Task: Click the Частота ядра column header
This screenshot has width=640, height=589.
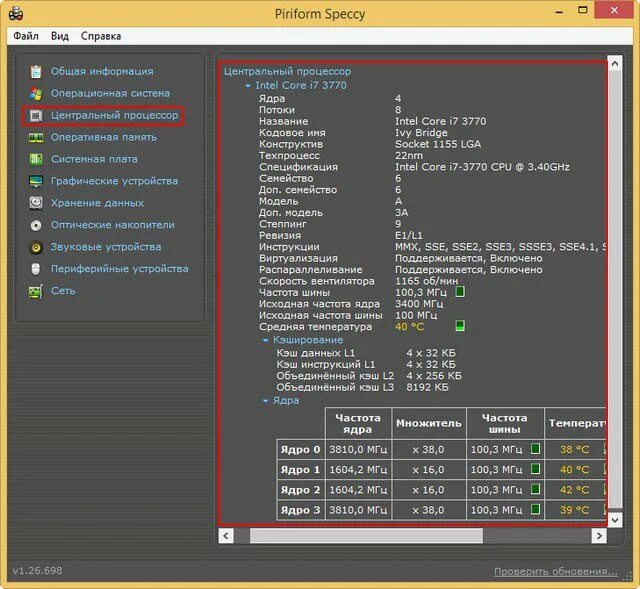Action: point(358,423)
